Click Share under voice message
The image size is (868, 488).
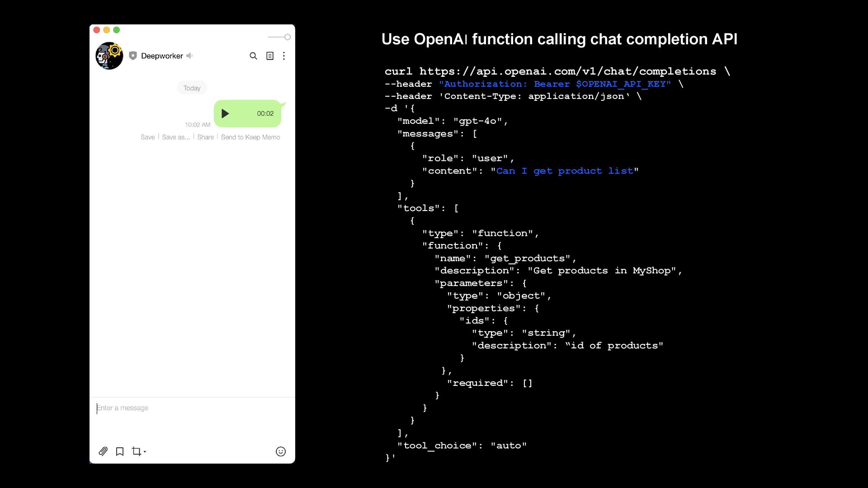click(x=205, y=137)
